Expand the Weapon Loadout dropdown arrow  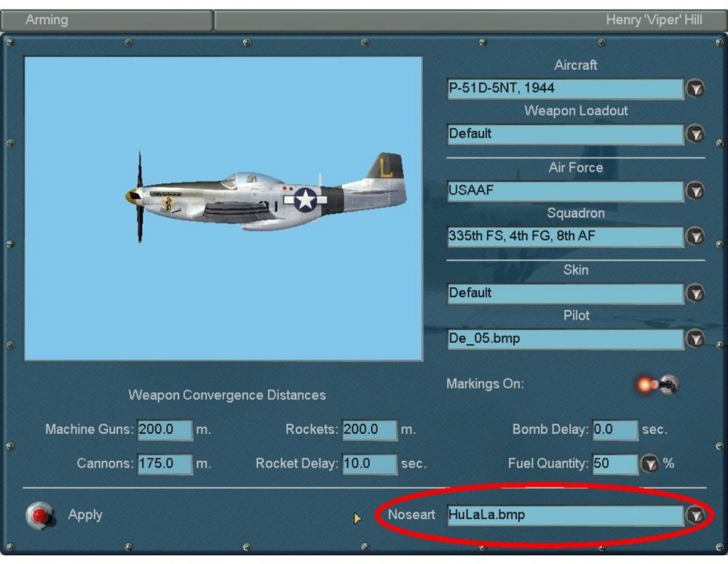click(x=695, y=134)
